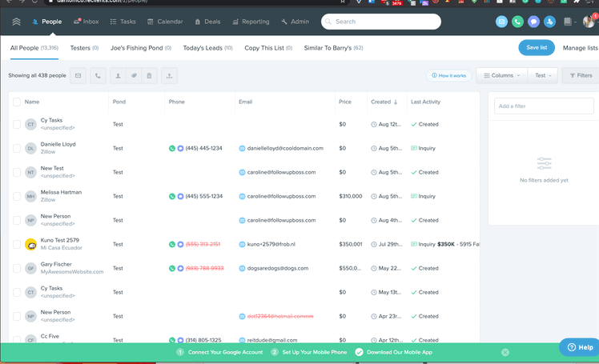
Task: Click email icon next to kuno+2579@frob.nl
Action: point(242,245)
